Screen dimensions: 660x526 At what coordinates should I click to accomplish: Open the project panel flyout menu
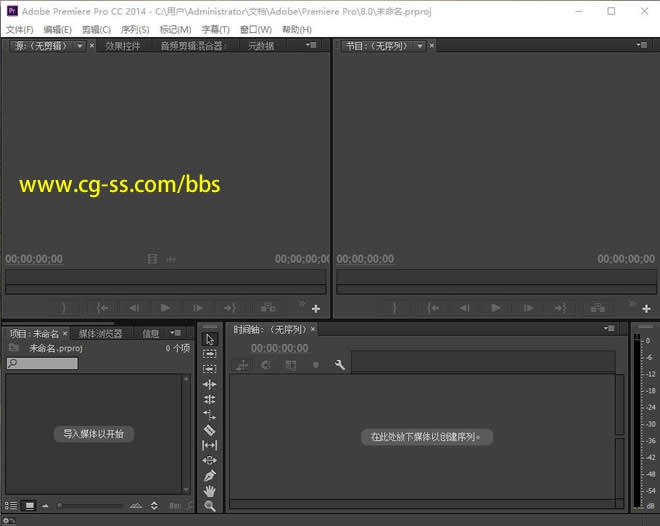coord(176,333)
